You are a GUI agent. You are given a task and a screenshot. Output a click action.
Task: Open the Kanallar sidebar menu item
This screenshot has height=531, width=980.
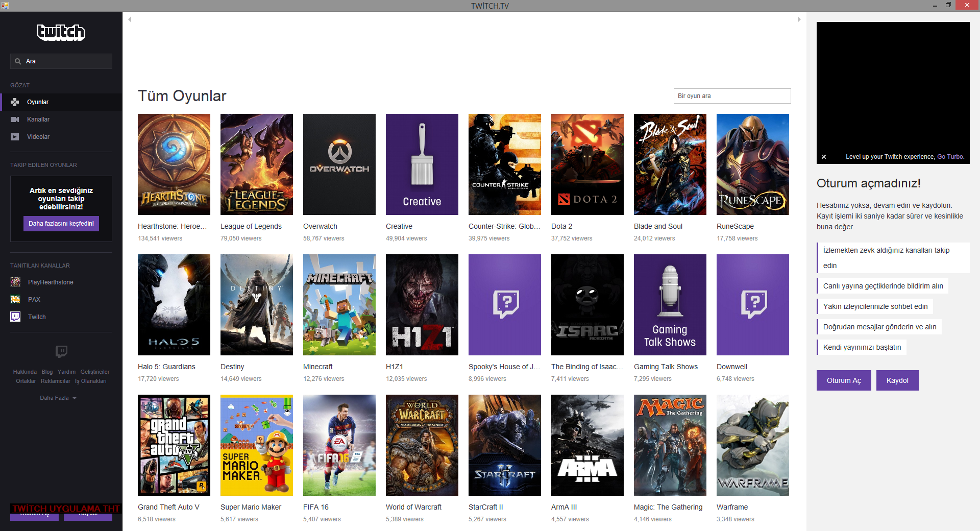pos(61,119)
